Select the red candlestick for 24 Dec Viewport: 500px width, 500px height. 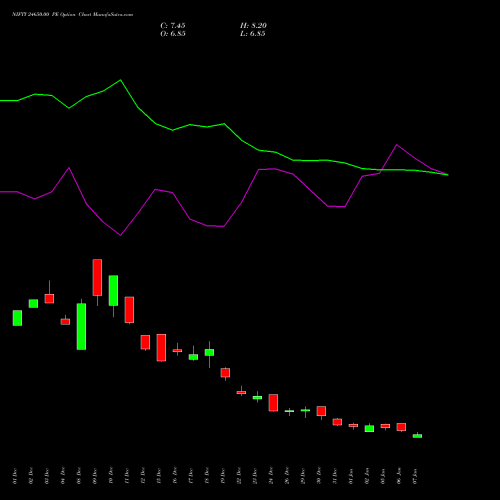(273, 403)
